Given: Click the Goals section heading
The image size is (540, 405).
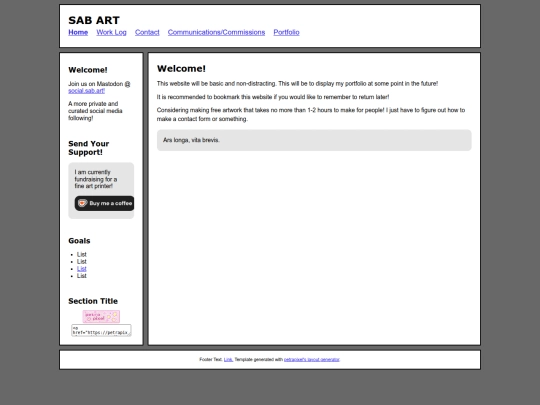Looking at the screenshot, I should (x=79, y=241).
